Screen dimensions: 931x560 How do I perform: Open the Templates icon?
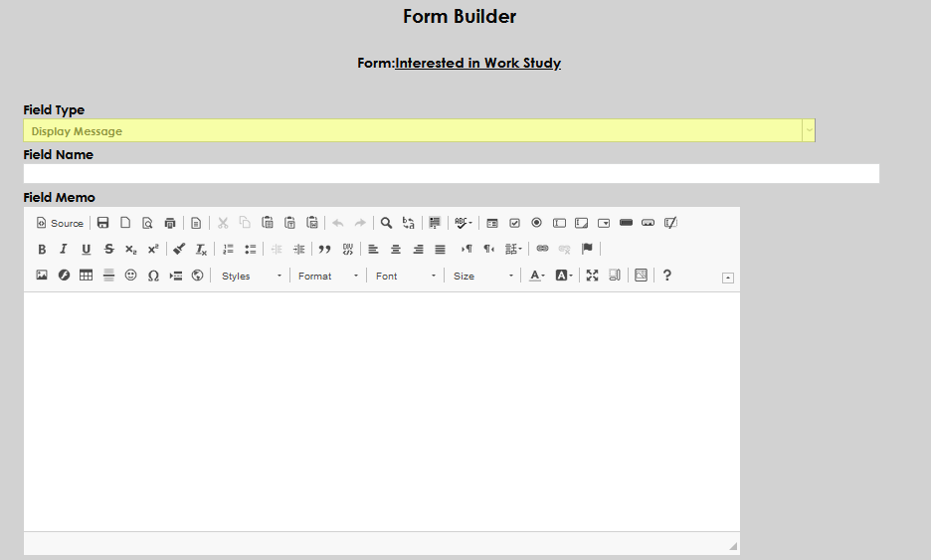196,223
